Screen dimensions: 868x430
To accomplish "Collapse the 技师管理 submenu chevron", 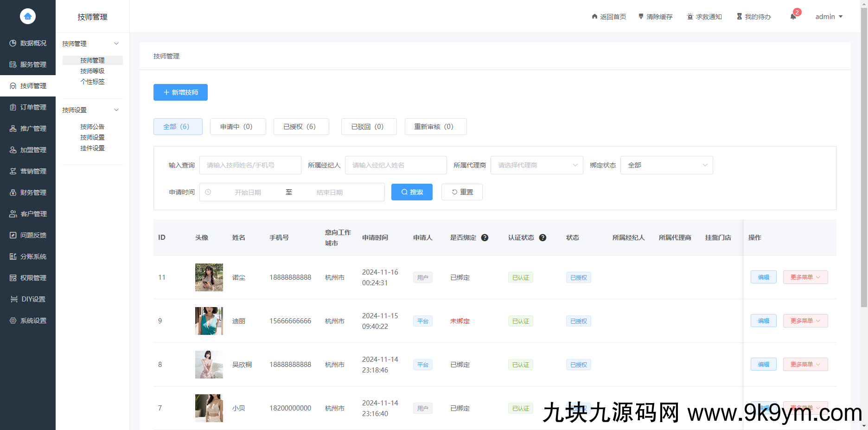I will tap(116, 43).
